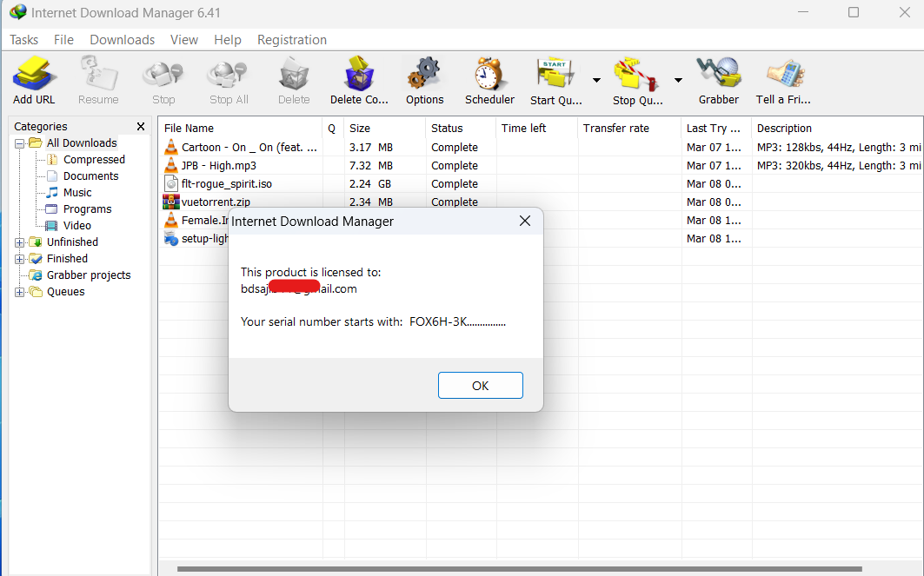
Task: Sort by Size column header
Action: (x=385, y=128)
